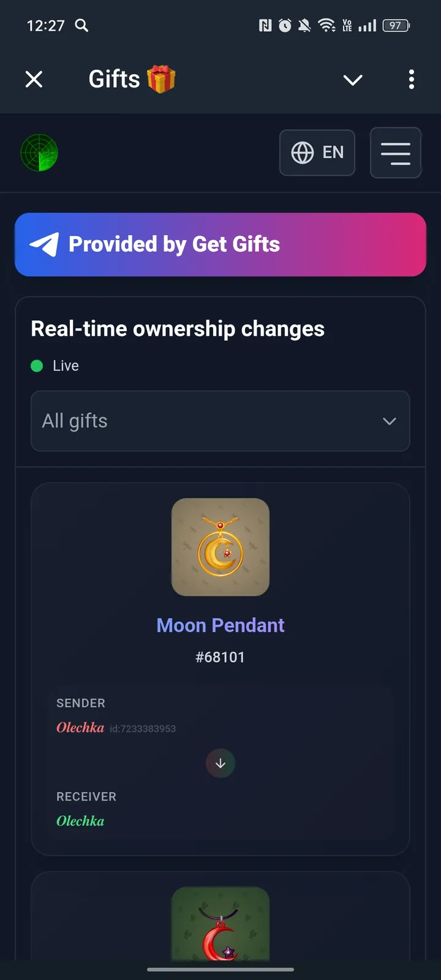Tap the Wi-Fi indicator in the status bar
The height and width of the screenshot is (980, 441).
pos(326,26)
